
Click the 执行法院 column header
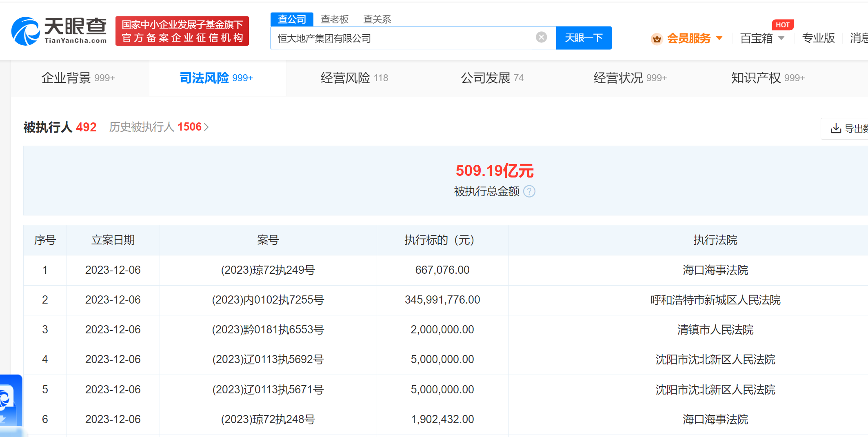tap(715, 240)
